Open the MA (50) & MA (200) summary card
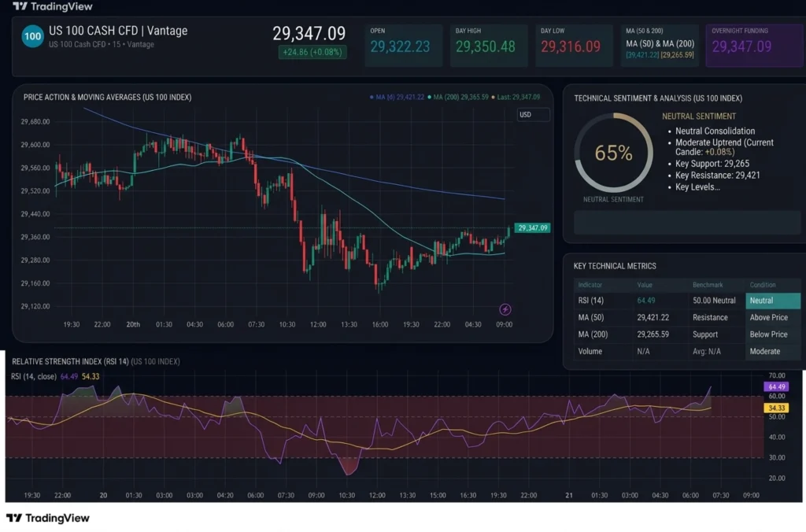The height and width of the screenshot is (532, 806). 660,45
